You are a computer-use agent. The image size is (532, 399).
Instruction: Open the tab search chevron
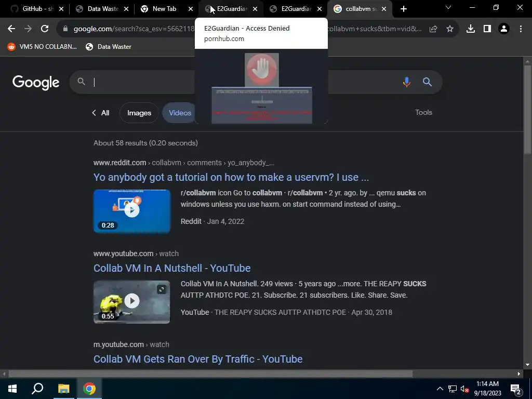[x=448, y=7]
